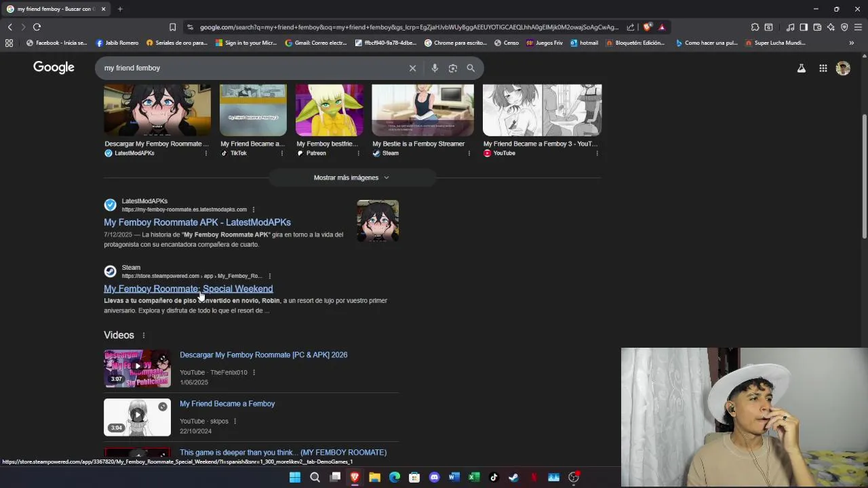The image size is (868, 488).
Task: Open 'Descargar My Femboy Roommate [PC & APK] 2026' video
Action: pyautogui.click(x=264, y=355)
